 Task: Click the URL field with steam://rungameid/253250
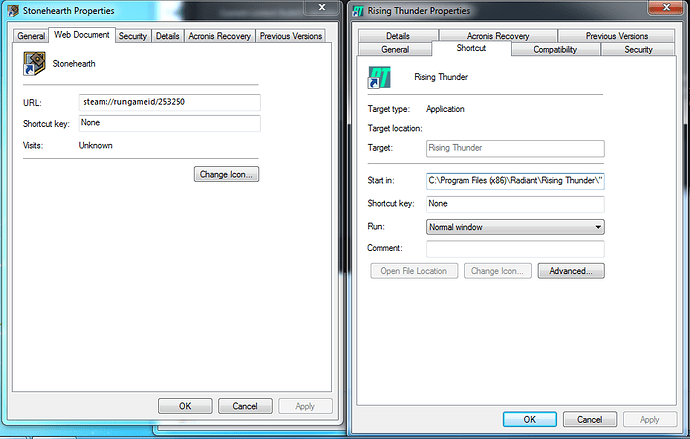tap(169, 102)
